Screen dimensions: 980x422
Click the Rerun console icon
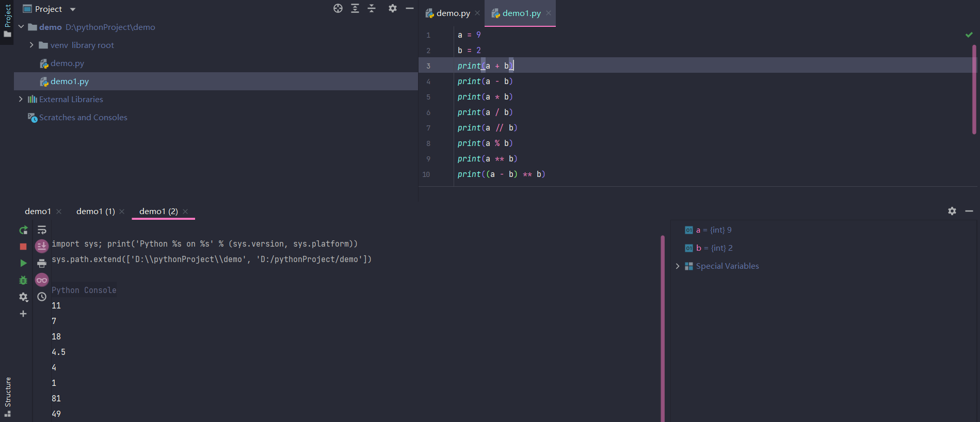tap(23, 230)
